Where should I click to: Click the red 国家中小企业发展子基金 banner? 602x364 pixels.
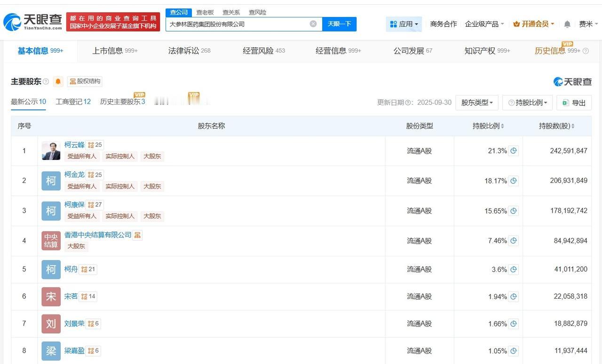coord(113,22)
